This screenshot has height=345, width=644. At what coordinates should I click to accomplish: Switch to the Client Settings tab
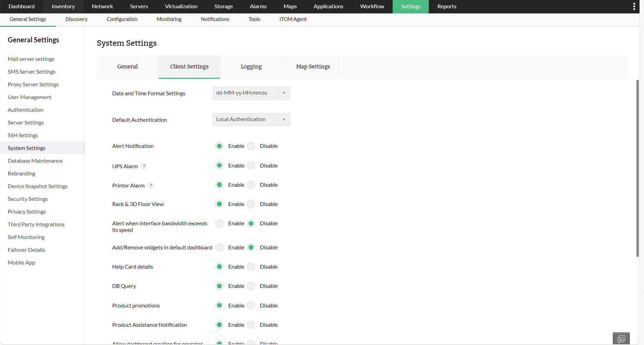[189, 67]
